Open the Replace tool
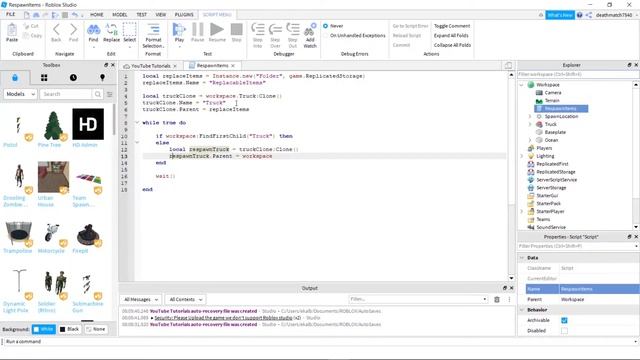This screenshot has width=640, height=360. (x=111, y=29)
